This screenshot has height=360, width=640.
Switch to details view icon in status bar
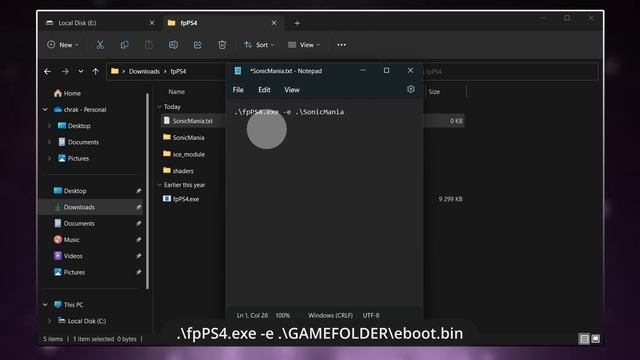[x=584, y=339]
